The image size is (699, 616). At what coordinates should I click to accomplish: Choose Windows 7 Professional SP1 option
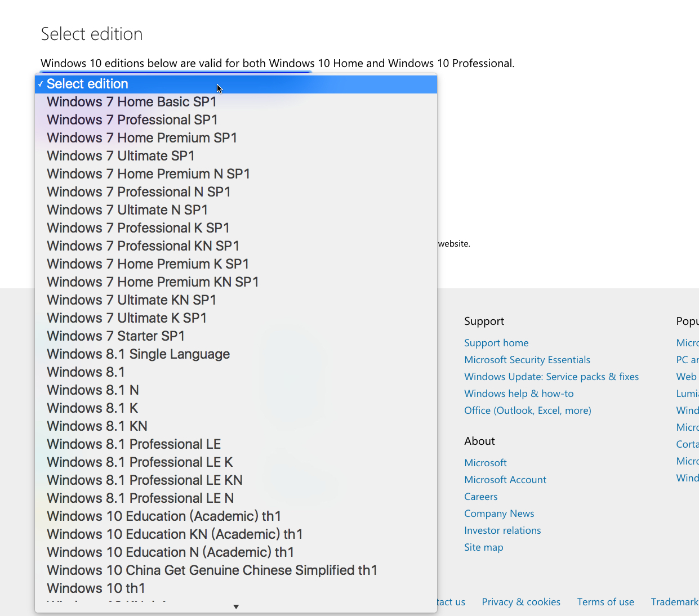236,120
